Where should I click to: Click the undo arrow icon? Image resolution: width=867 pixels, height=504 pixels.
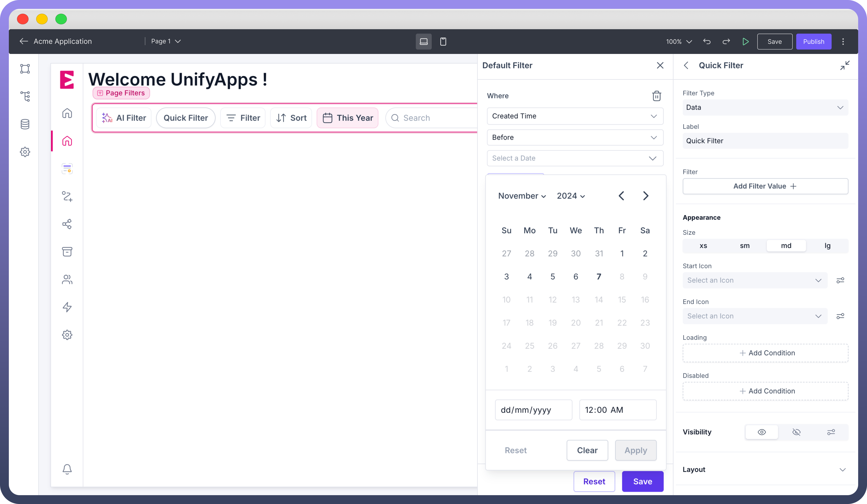707,42
